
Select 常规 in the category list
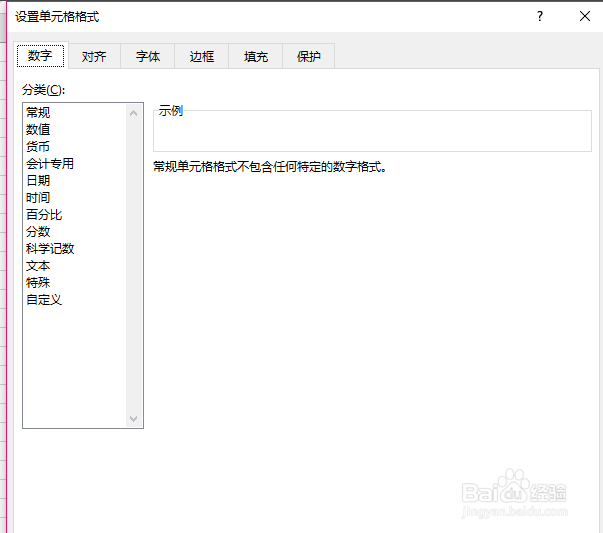38,112
